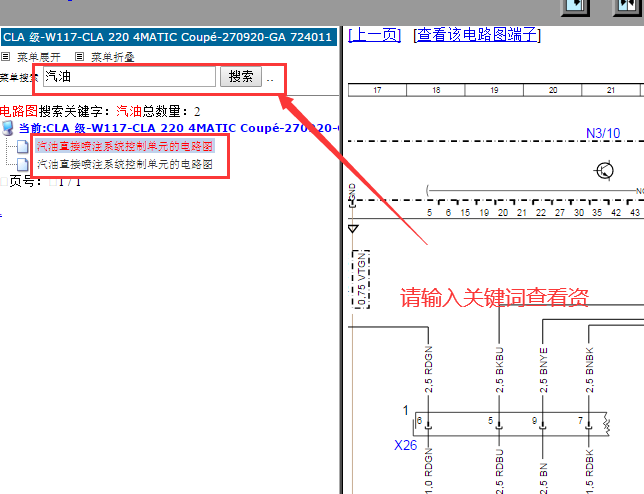Click the 菜单展开 label
644x494 pixels.
(39, 57)
